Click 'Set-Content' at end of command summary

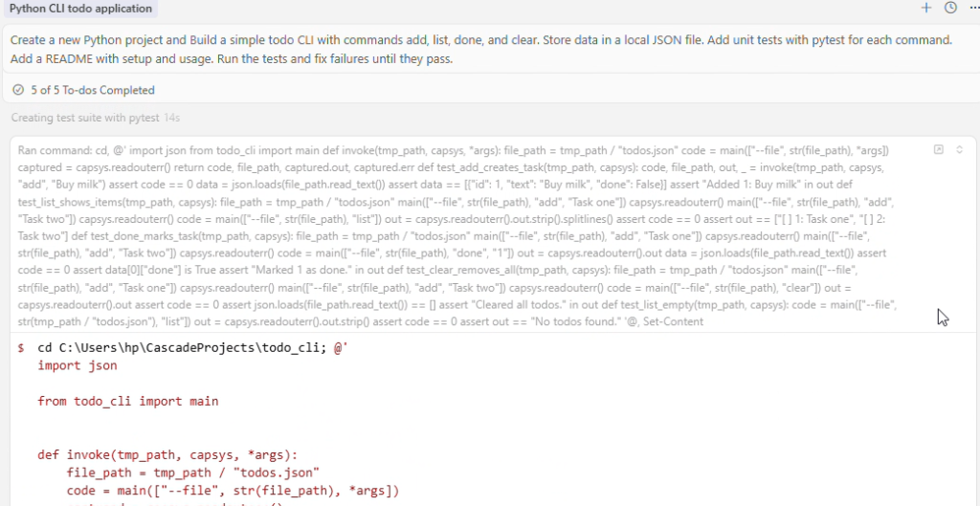pyautogui.click(x=672, y=321)
